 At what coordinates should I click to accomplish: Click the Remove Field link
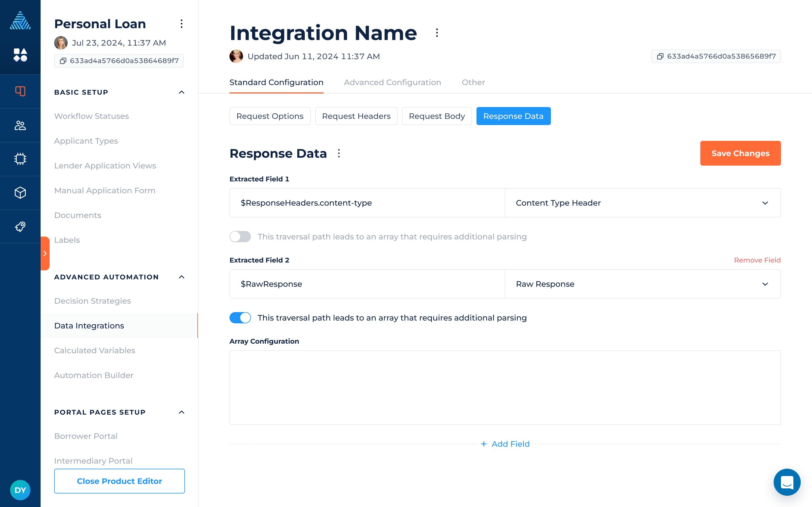coord(757,260)
